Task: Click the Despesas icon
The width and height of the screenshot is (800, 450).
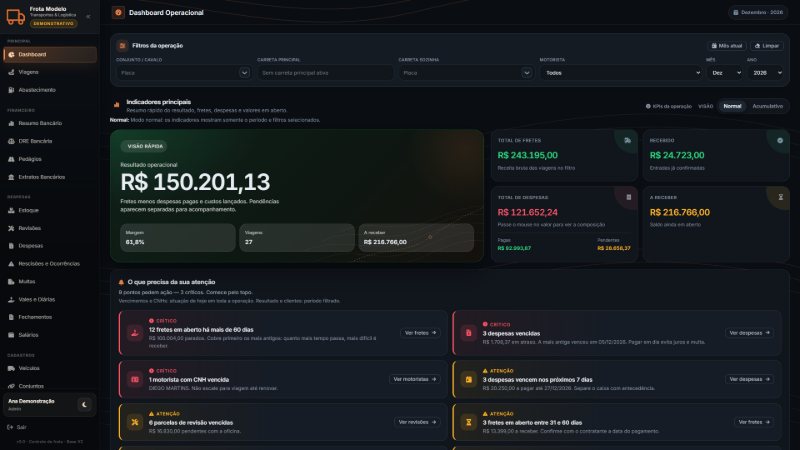Action: pyautogui.click(x=11, y=246)
